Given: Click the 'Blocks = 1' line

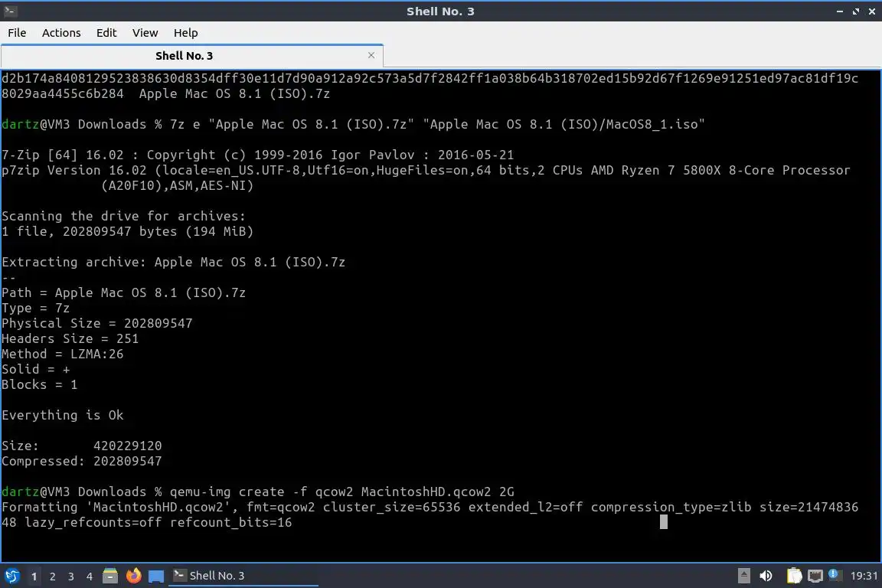Looking at the screenshot, I should [x=39, y=385].
